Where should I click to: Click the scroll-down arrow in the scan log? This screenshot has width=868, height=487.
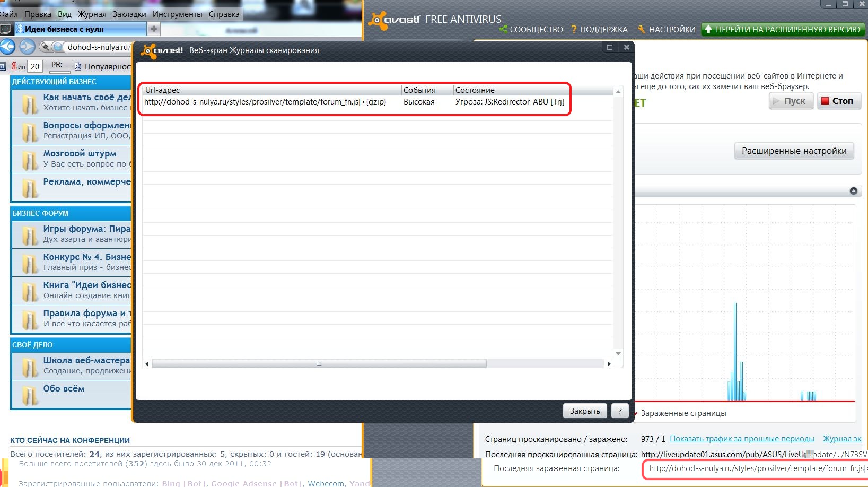618,354
